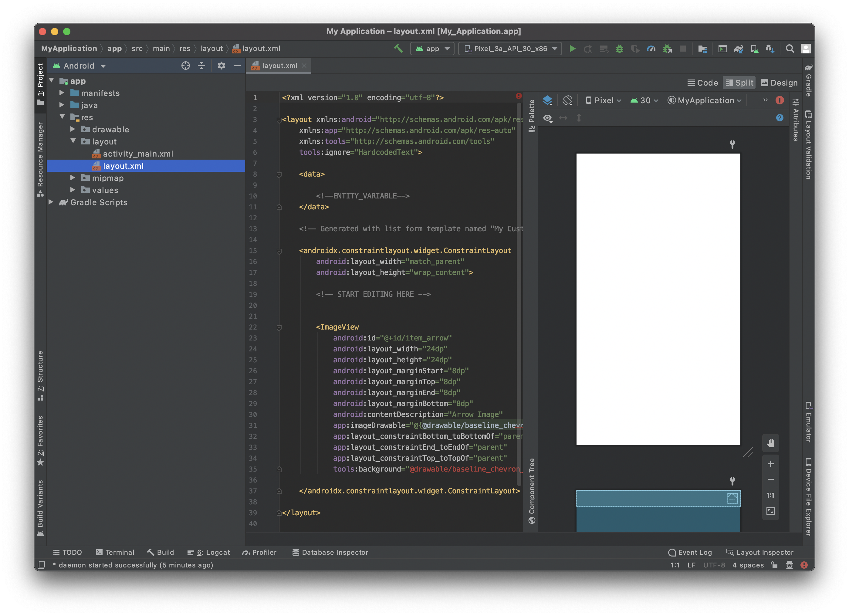Click the Make Project hammer icon

[398, 48]
